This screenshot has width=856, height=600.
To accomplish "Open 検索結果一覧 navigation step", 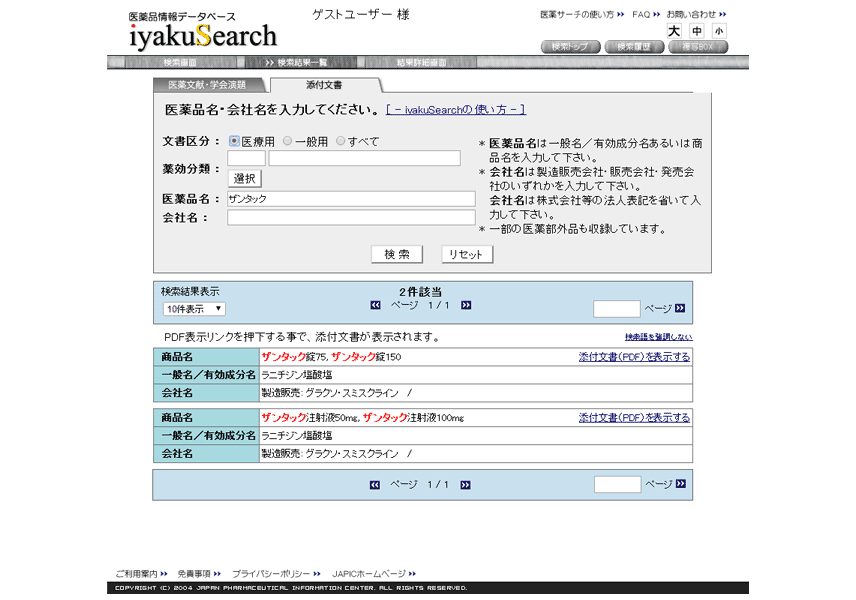I will tap(300, 63).
